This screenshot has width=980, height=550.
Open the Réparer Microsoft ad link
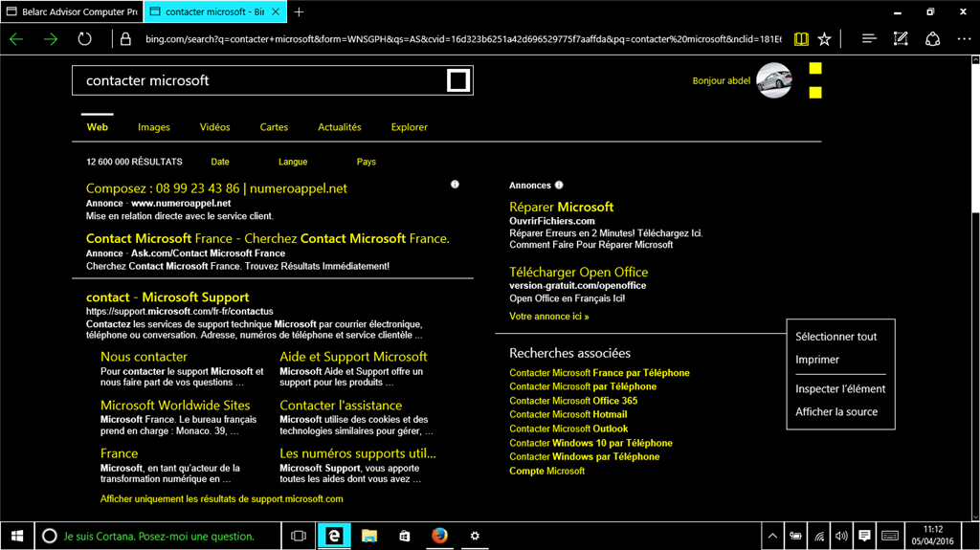tap(561, 207)
